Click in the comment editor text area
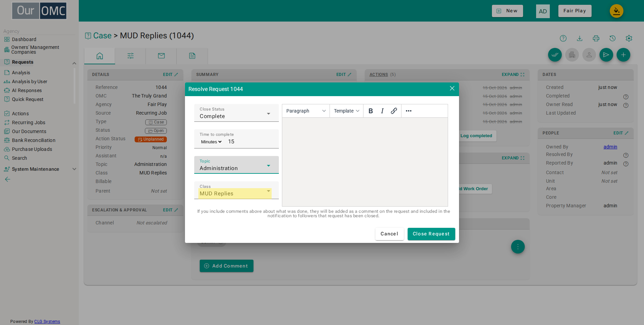This screenshot has height=325, width=644. 365,162
